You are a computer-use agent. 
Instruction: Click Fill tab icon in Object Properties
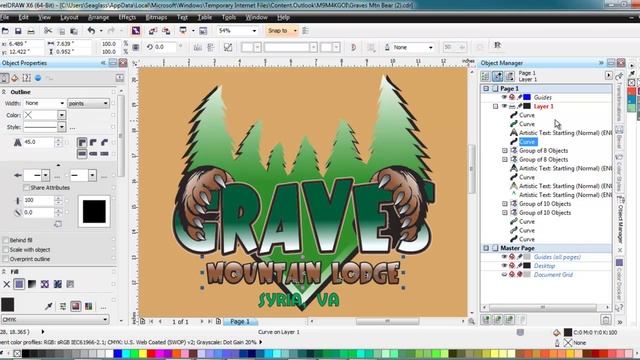point(15,78)
